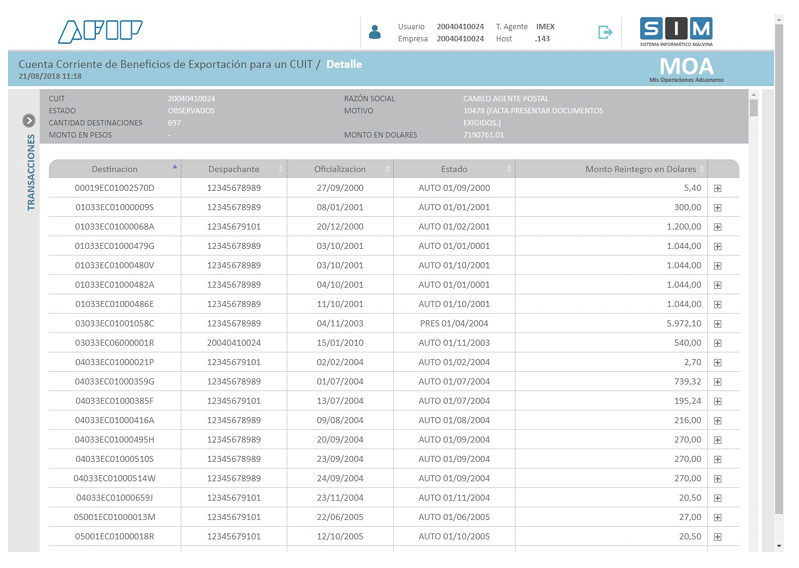Expand the Transacciones side panel arrow

29,120
